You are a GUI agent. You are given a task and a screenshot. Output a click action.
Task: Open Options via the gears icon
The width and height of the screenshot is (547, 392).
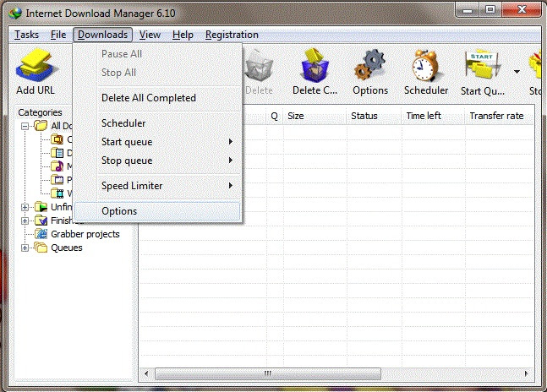click(x=370, y=66)
